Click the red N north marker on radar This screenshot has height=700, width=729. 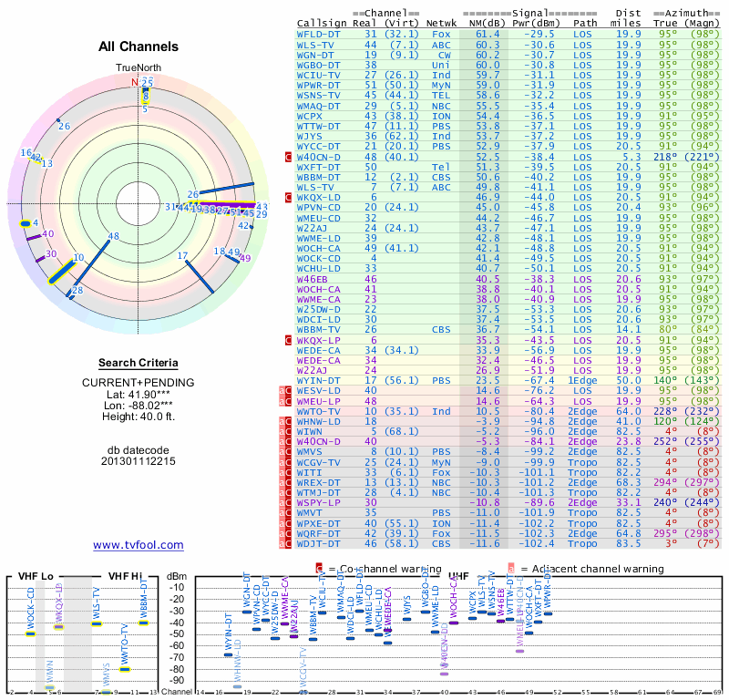point(136,82)
